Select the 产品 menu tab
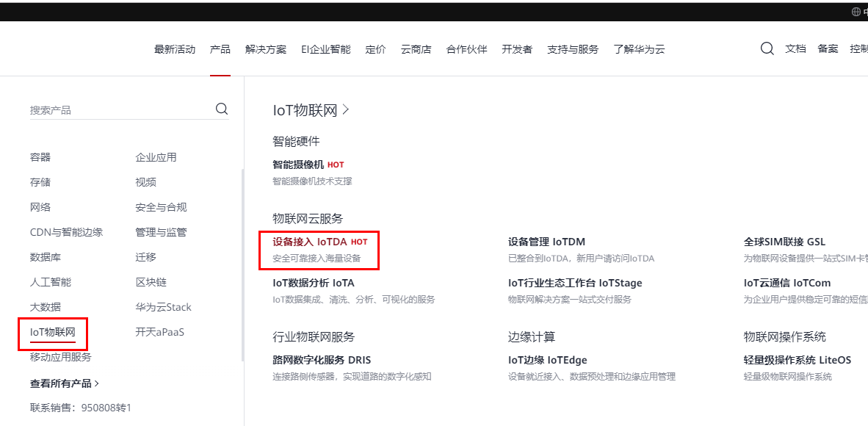 click(x=220, y=49)
